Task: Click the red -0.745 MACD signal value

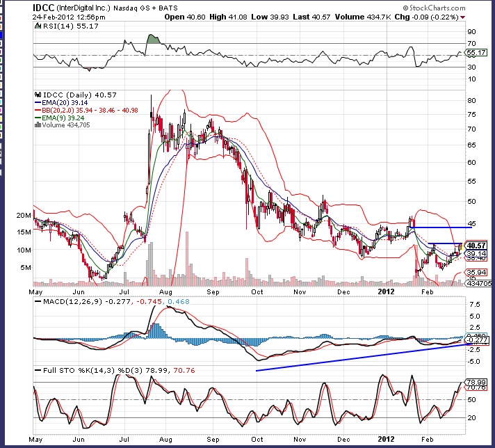Action: (x=149, y=301)
